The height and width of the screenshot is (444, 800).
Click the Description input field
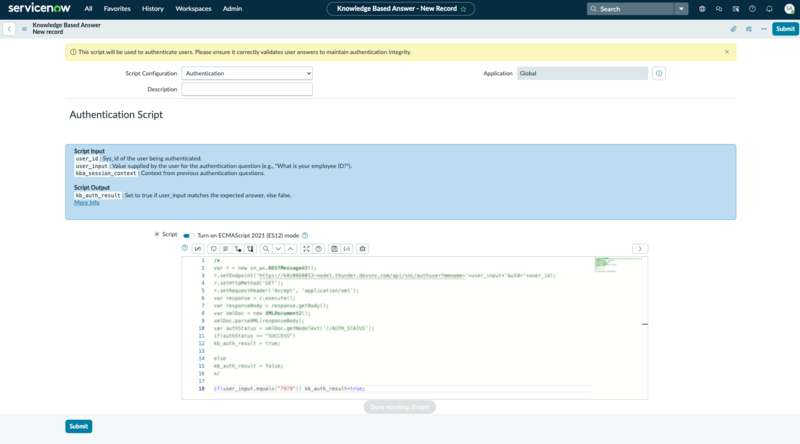247,89
